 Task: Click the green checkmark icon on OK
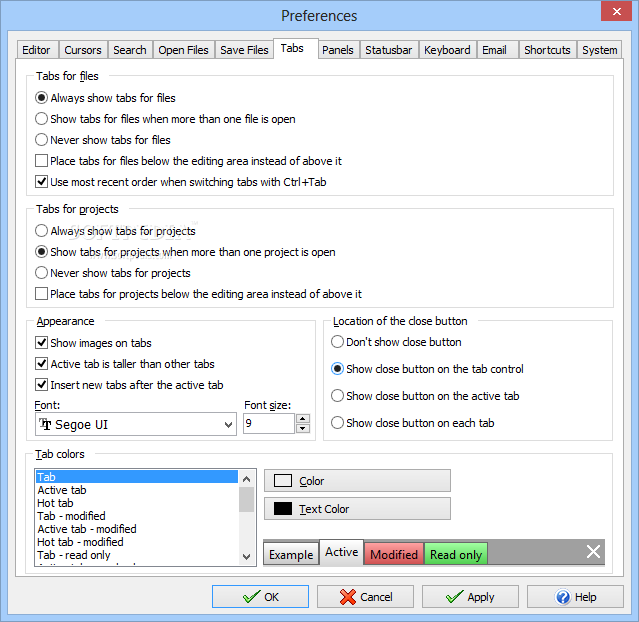coord(251,597)
